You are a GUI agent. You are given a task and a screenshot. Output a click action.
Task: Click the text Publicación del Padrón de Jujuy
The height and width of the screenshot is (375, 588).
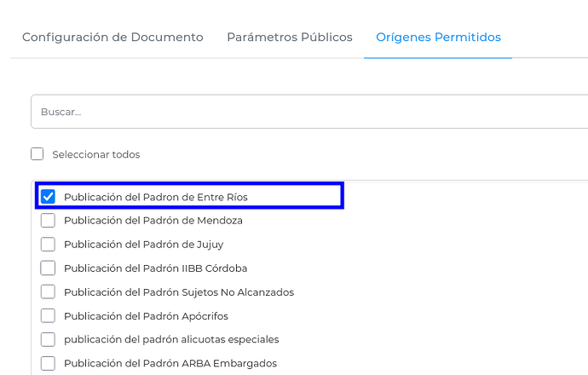coord(144,245)
